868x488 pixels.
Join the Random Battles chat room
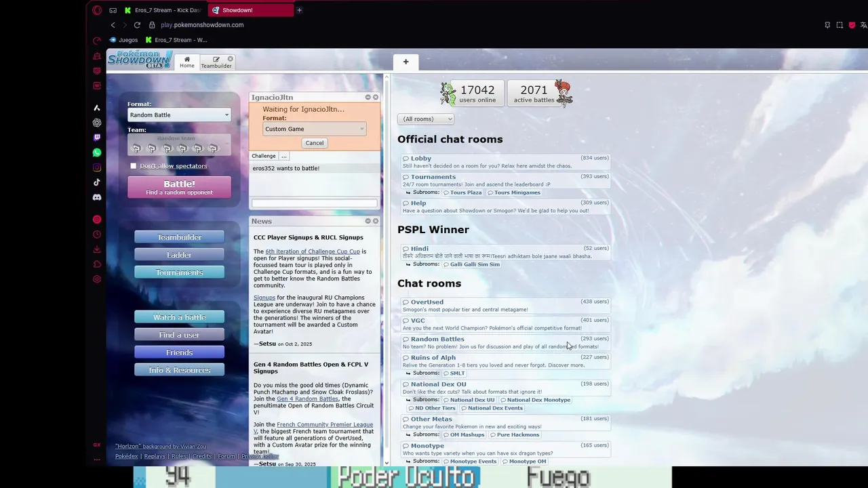505,342
